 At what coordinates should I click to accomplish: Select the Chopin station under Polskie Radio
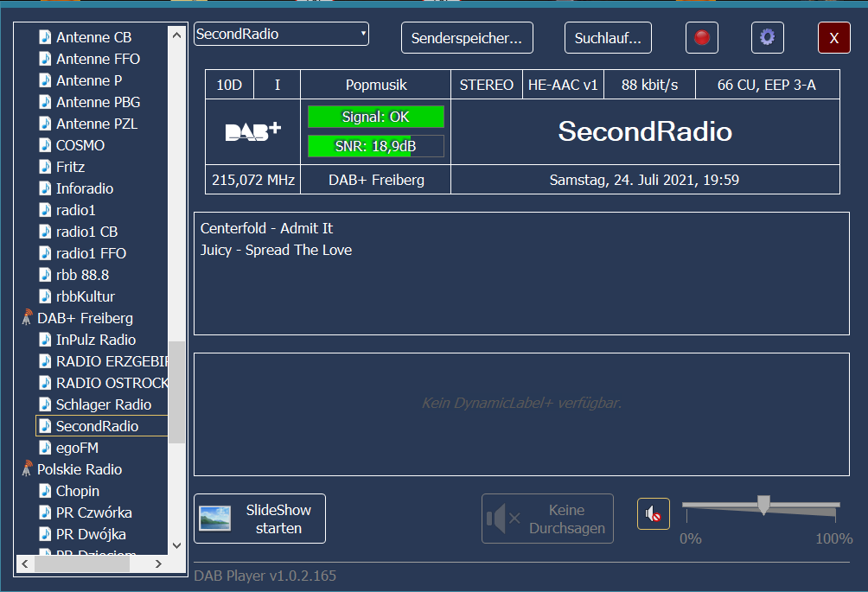pyautogui.click(x=77, y=491)
